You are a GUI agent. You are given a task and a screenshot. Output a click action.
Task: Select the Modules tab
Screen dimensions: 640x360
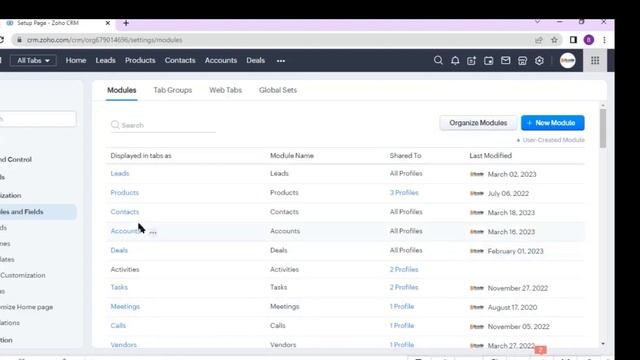(x=122, y=90)
